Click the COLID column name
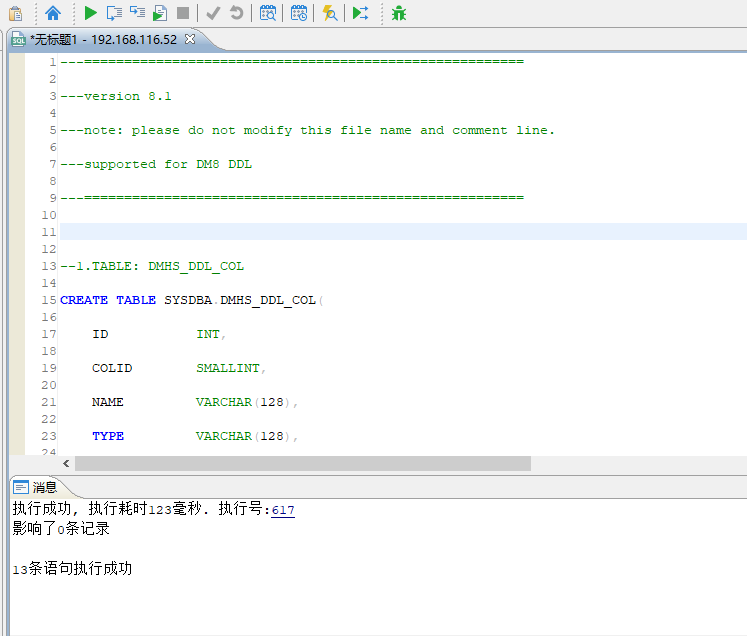The height and width of the screenshot is (636, 747). (112, 368)
